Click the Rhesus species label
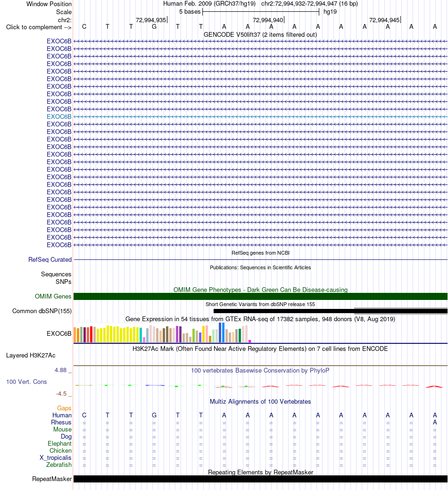 click(61, 423)
